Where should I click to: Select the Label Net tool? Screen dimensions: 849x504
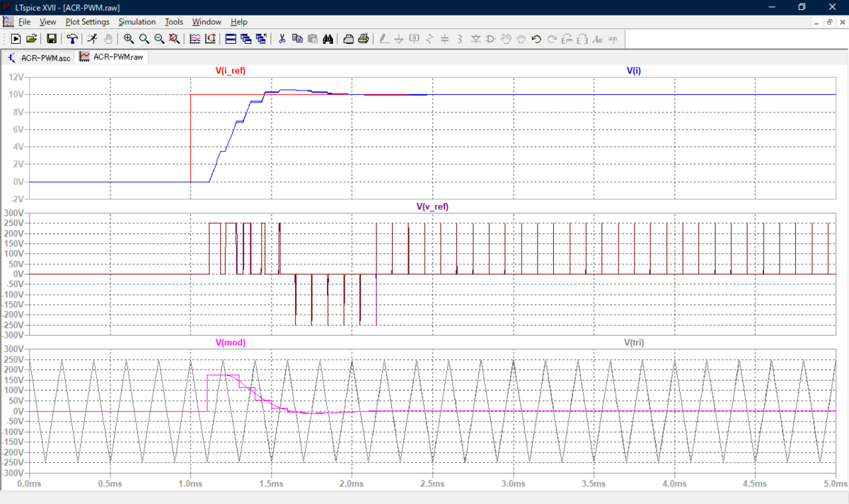point(415,39)
